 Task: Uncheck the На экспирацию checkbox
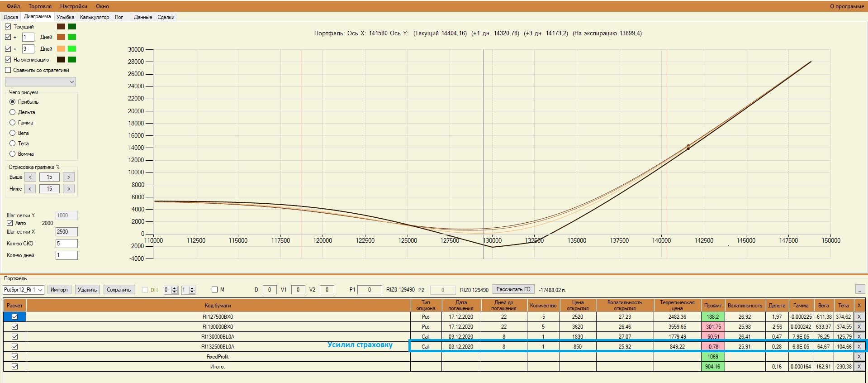pyautogui.click(x=8, y=60)
